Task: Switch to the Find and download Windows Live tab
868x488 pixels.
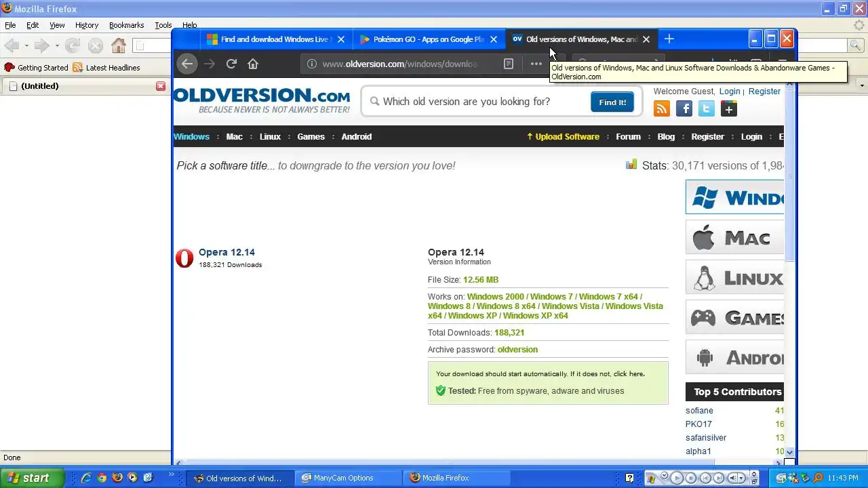Action: click(275, 39)
